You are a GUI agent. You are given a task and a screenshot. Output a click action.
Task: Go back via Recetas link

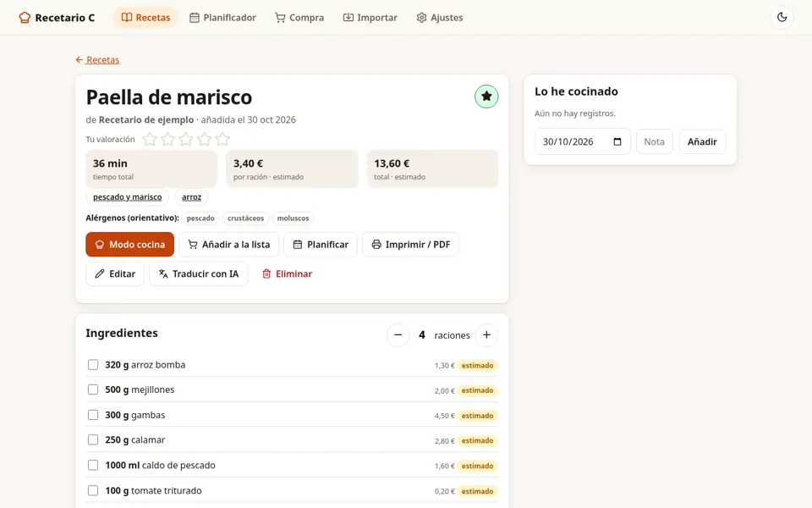pos(97,59)
